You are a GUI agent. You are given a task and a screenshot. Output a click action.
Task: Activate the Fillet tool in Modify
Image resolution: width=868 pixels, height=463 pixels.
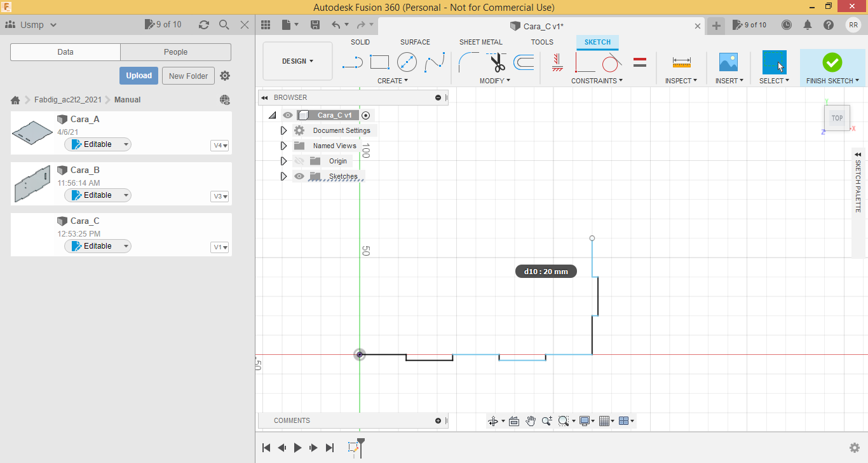pyautogui.click(x=469, y=62)
